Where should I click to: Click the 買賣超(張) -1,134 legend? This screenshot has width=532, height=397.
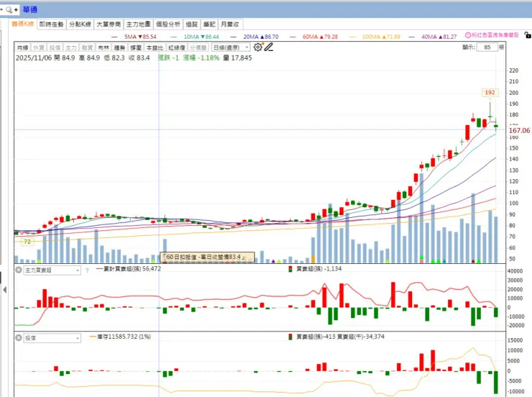[x=315, y=269]
